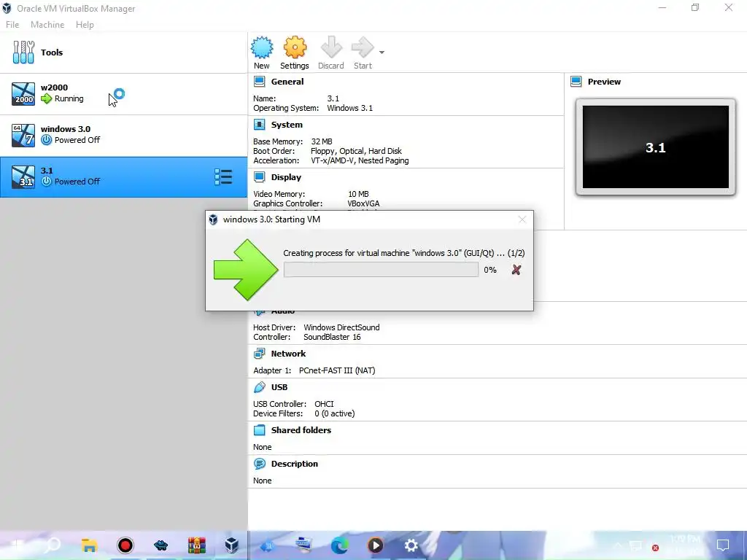Screen dimensions: 747x560
Task: Click the w2000 VM icon
Action: 23,94
